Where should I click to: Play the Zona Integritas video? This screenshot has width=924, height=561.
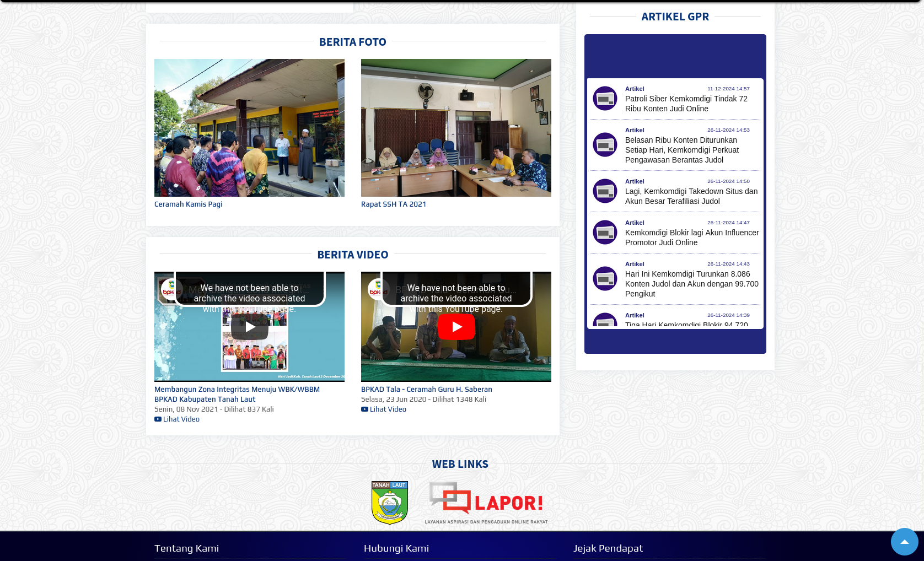point(250,327)
